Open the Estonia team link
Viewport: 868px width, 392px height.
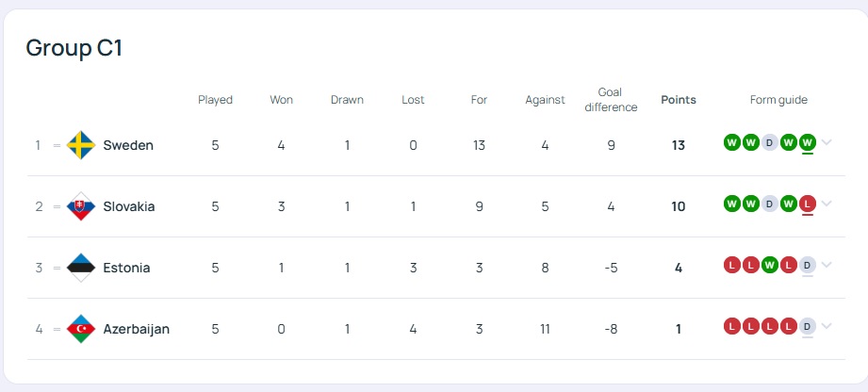(x=126, y=268)
